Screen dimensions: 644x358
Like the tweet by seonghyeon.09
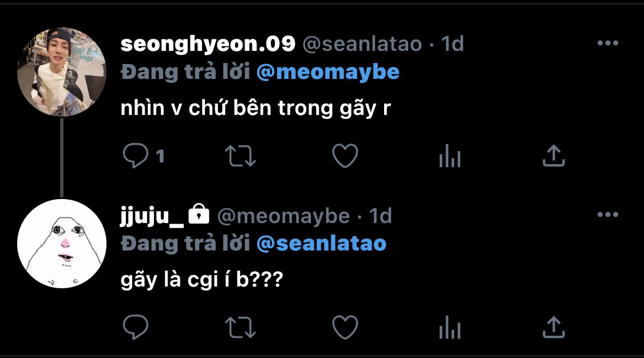tap(345, 156)
